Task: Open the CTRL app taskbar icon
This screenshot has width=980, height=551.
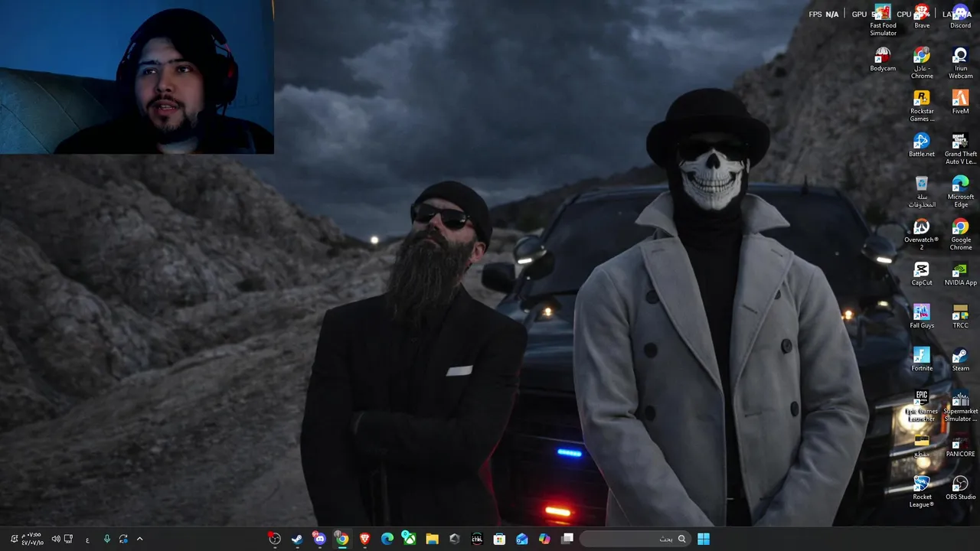Action: point(477,539)
